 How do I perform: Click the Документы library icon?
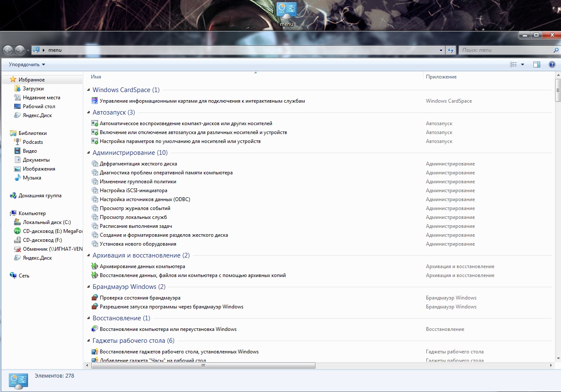(x=17, y=160)
